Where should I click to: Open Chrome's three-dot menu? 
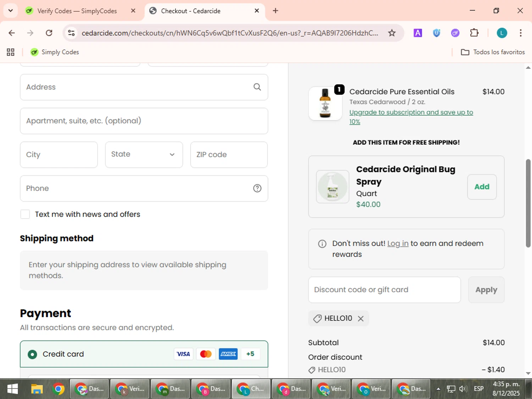pos(521,33)
